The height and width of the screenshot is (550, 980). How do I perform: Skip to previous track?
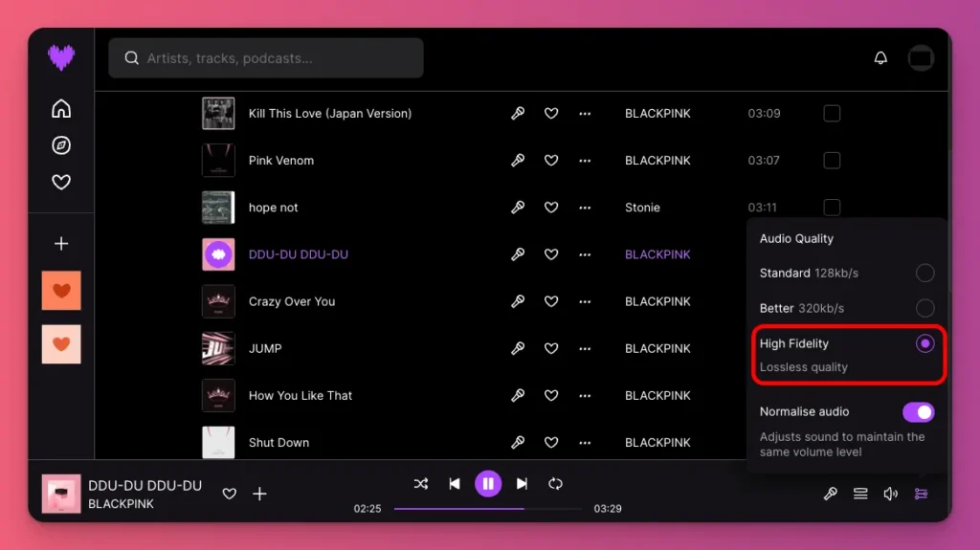pos(455,484)
